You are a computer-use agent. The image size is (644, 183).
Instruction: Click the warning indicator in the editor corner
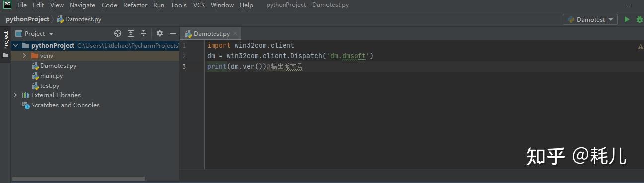(640, 46)
